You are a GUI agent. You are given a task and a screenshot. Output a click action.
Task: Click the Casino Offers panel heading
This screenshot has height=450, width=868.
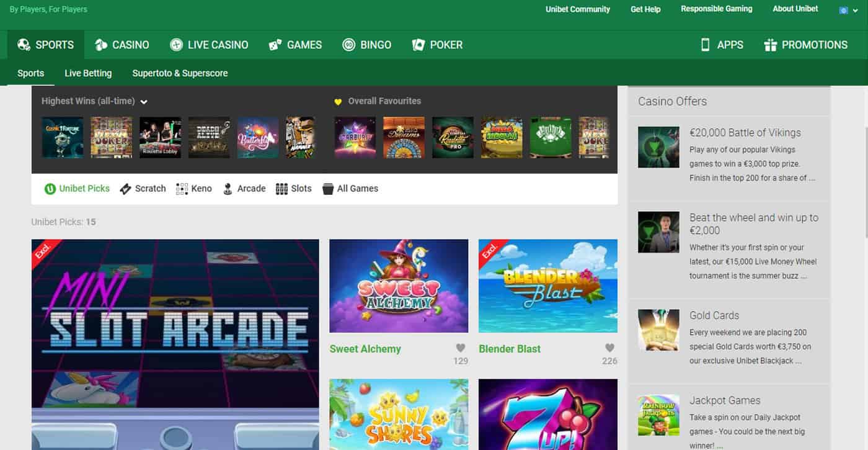tap(672, 101)
